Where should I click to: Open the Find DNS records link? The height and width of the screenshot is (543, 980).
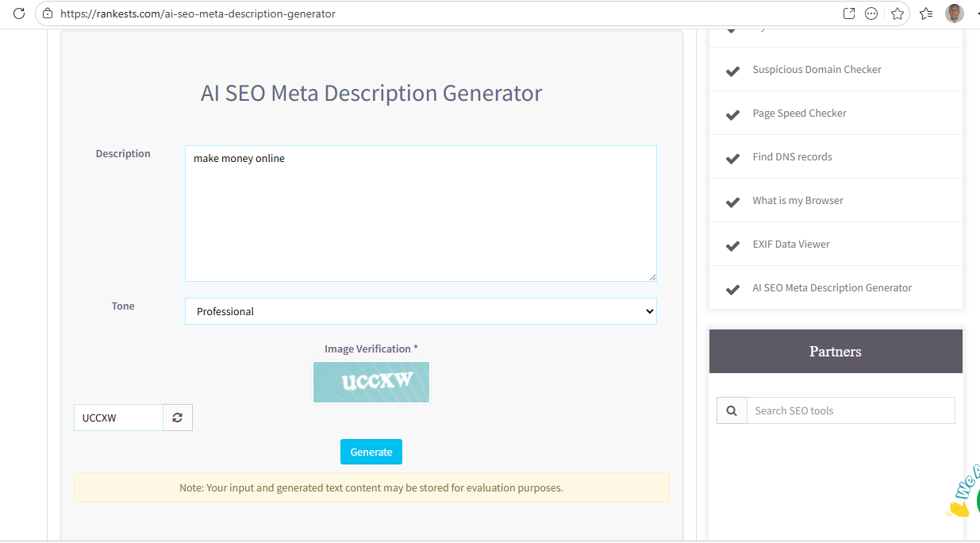792,156
